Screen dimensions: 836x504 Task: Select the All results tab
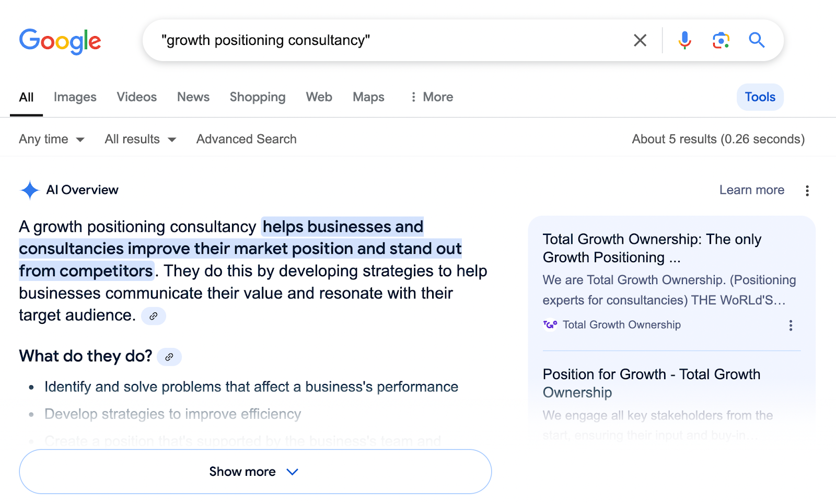tap(26, 97)
